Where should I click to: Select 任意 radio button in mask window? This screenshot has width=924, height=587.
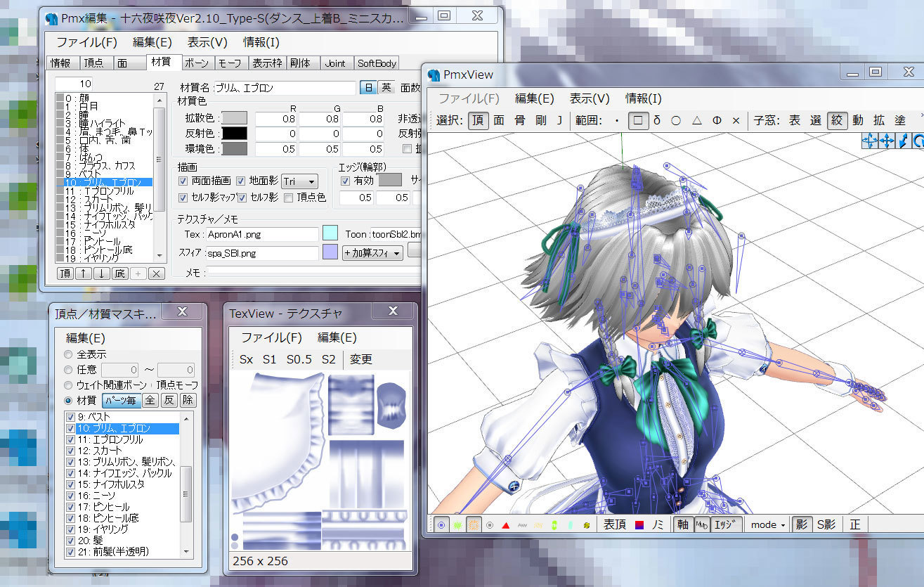68,370
